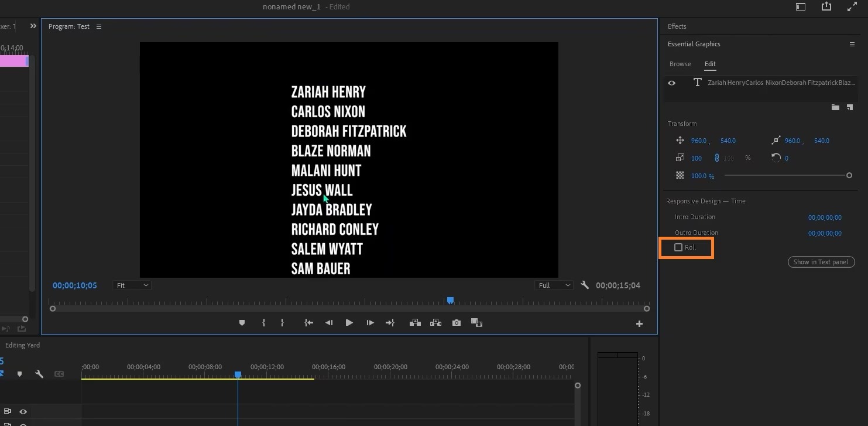Click the opacity value 100.0 %
This screenshot has width=868, height=426.
click(x=703, y=176)
